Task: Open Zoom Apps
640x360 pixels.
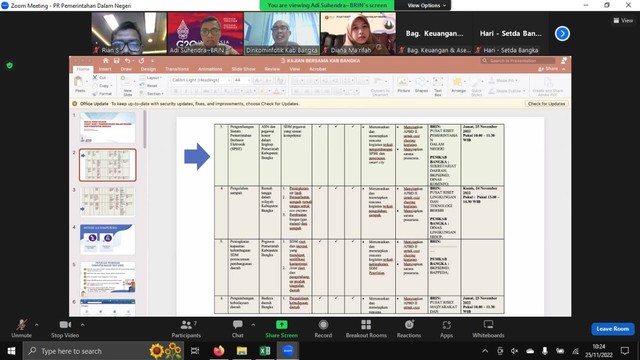Action: coord(447,329)
